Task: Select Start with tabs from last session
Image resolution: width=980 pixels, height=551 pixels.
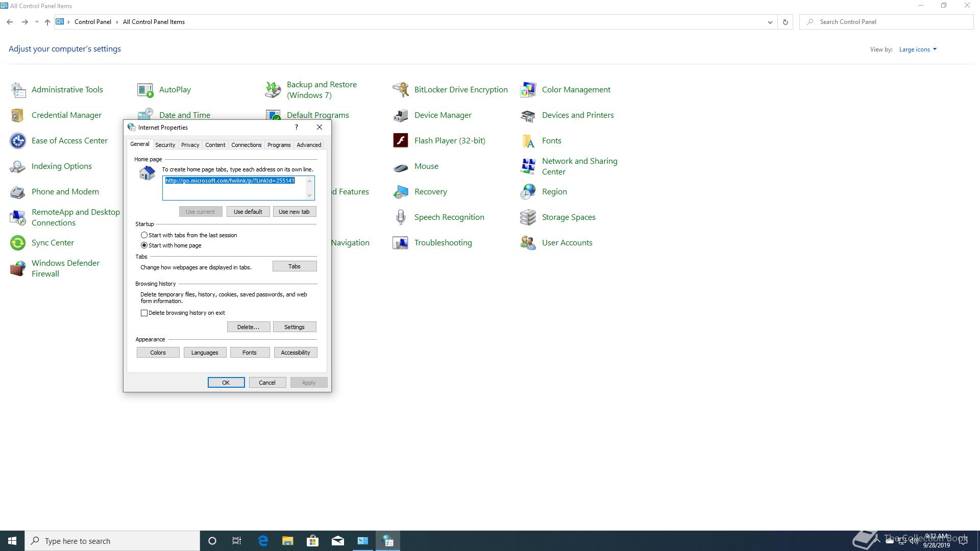Action: click(144, 235)
